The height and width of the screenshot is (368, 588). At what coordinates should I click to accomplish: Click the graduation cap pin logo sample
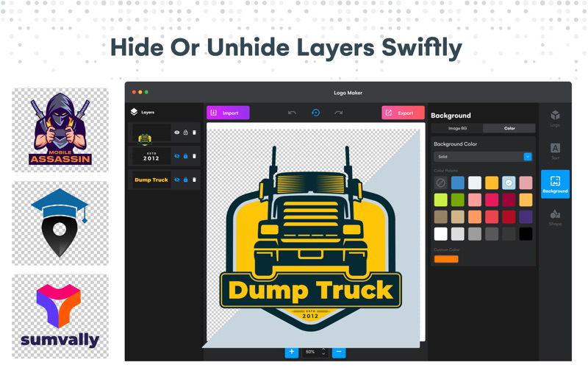tap(60, 224)
